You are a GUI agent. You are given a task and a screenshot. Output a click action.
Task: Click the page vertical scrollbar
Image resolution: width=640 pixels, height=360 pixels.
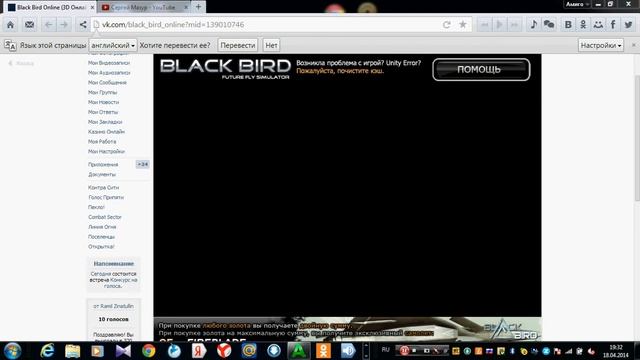(x=636, y=138)
